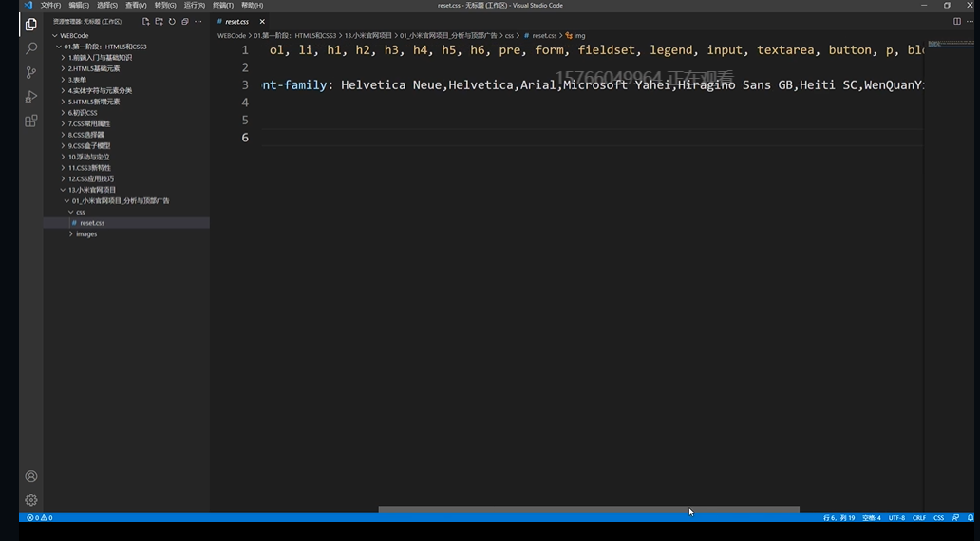Viewport: 980px width, 541px height.
Task: Open the notifications bell in status bar
Action: (970, 518)
